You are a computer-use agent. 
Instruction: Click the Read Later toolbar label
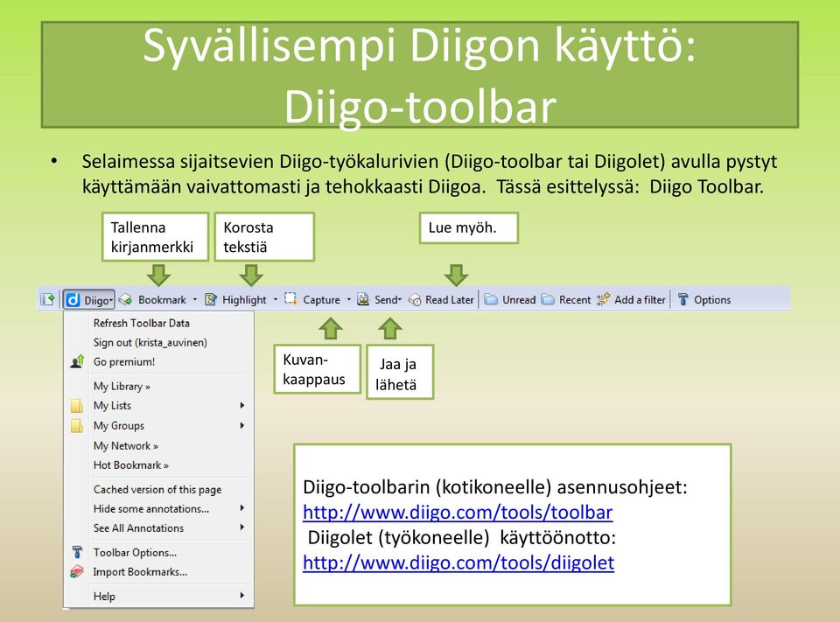(x=450, y=300)
